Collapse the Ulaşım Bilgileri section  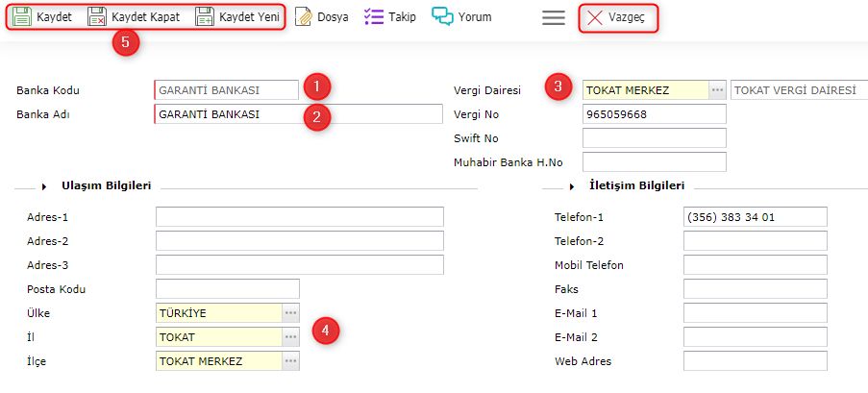click(x=45, y=185)
